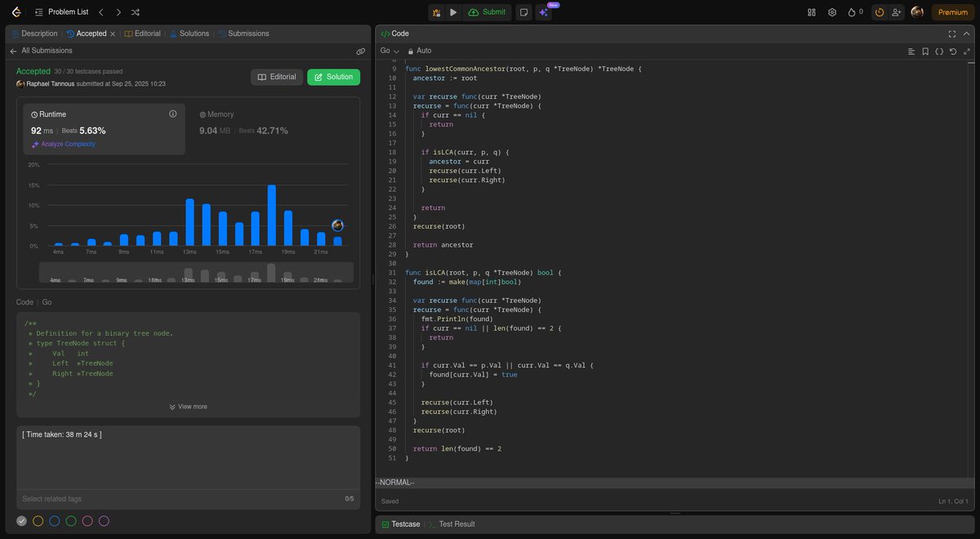Enter editor fullscreen mode icon
The width and height of the screenshot is (980, 539).
952,33
